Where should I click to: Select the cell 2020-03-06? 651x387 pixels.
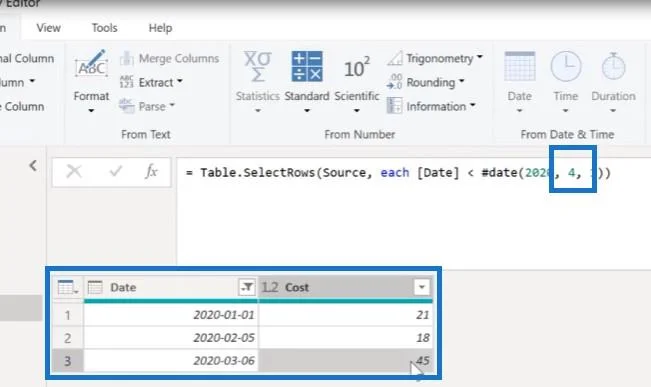click(171, 360)
